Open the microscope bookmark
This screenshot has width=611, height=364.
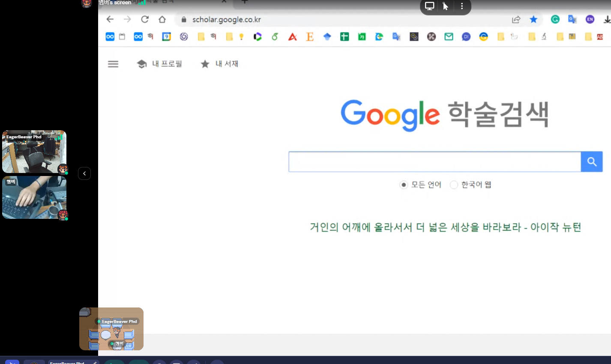544,37
